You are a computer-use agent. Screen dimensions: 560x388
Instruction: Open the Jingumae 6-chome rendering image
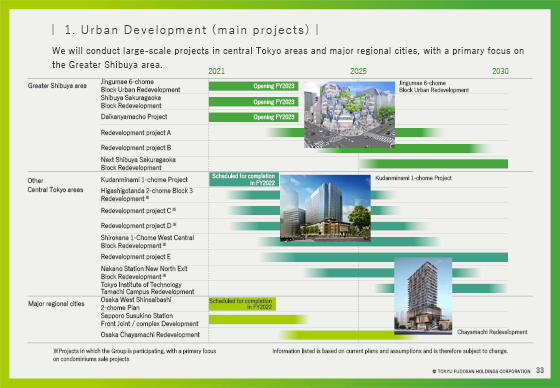pos(349,114)
